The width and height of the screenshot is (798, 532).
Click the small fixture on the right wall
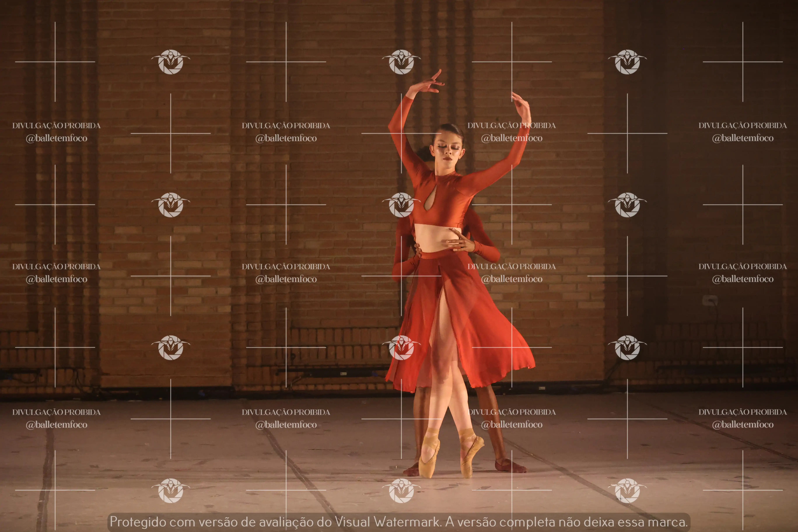(x=710, y=300)
